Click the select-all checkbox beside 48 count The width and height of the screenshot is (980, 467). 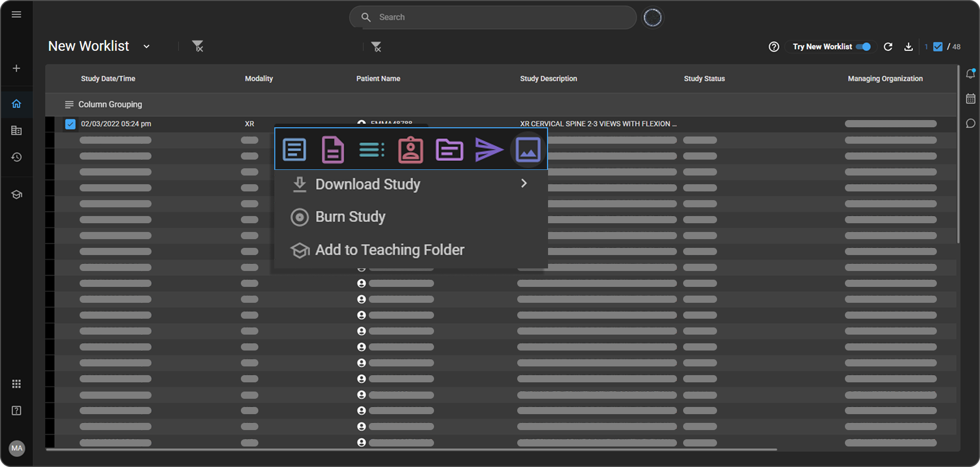(938, 47)
